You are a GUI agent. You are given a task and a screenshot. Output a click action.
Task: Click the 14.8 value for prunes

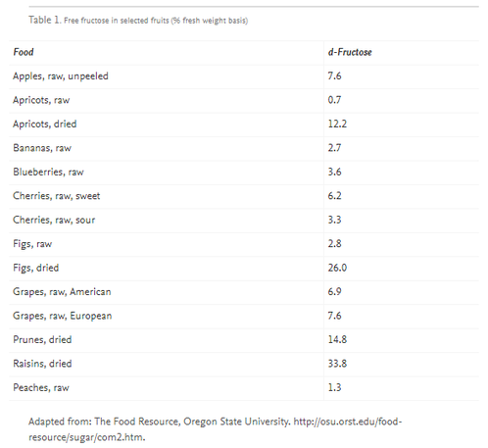click(337, 339)
